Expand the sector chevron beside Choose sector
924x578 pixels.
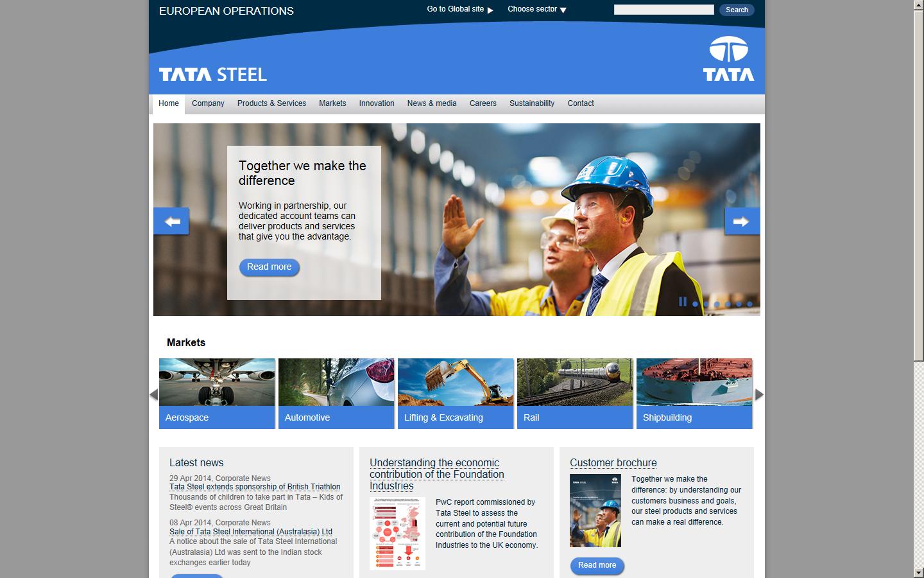tap(563, 10)
